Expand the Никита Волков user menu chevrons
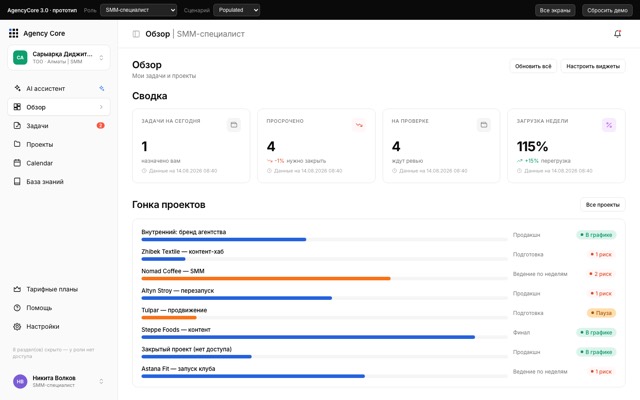The width and height of the screenshot is (640, 400). [101, 382]
